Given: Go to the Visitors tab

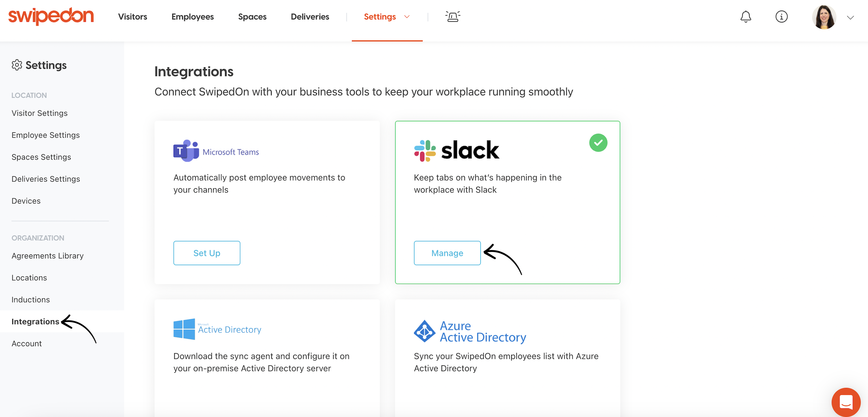Looking at the screenshot, I should coord(132,17).
